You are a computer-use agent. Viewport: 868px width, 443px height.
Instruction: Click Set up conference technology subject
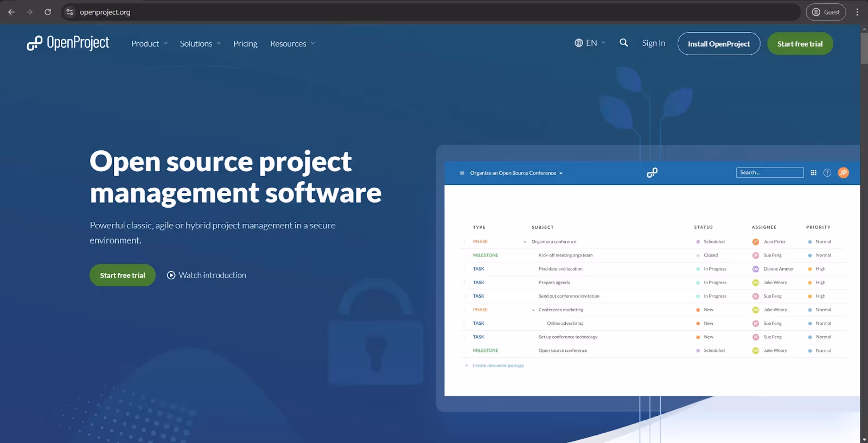pos(567,337)
